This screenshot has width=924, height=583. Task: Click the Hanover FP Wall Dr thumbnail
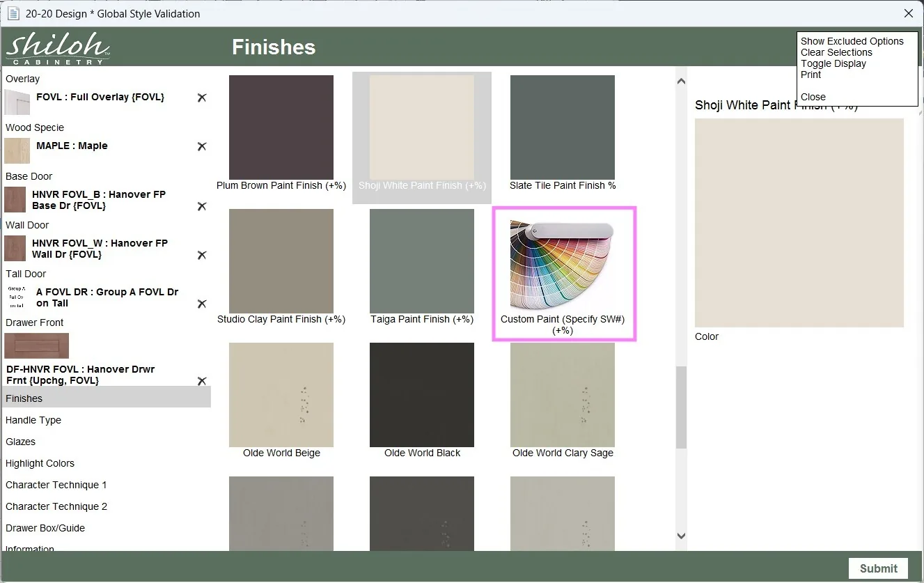[x=15, y=248]
